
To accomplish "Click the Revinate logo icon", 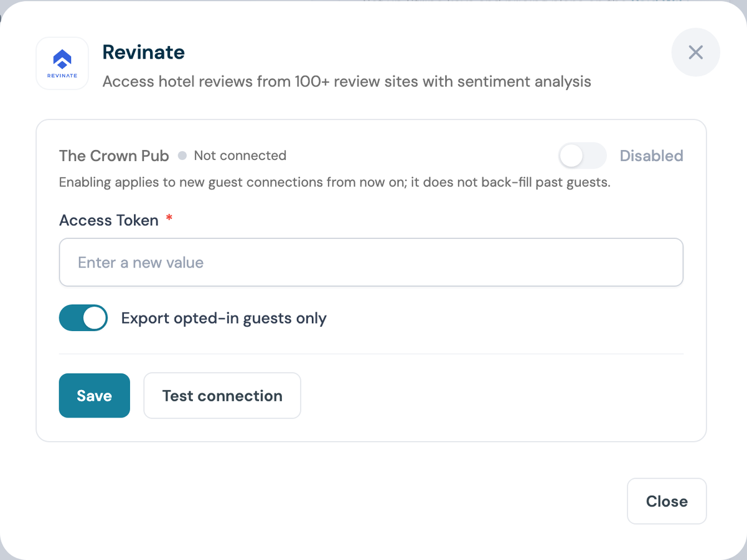I will pos(62,63).
